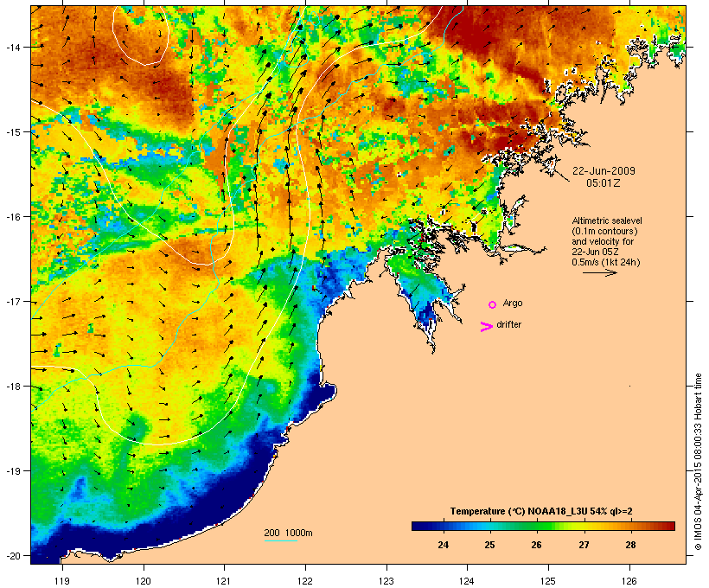Click the 'Altimetric sealevel' legend text
The width and height of the screenshot is (709, 588).
pos(607,220)
